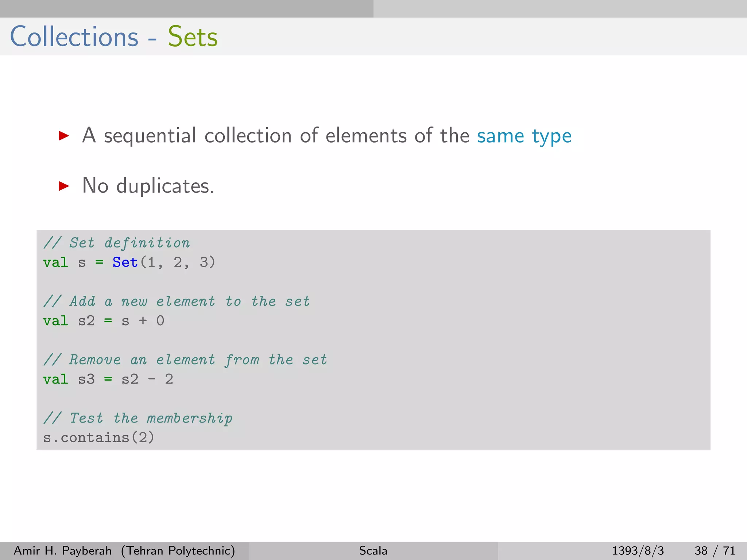Click the code line 'val s = Set(1, 2, 3)'

pyautogui.click(x=129, y=262)
